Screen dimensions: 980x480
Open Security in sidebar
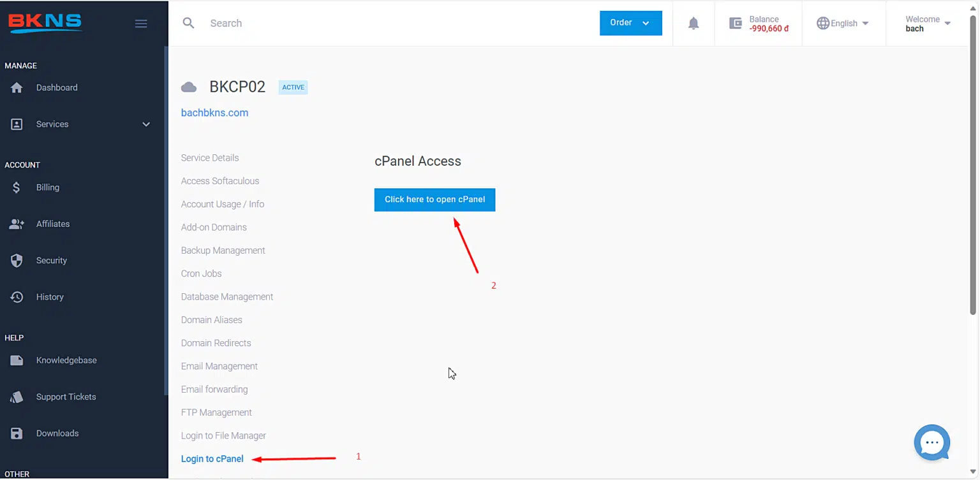coord(52,261)
